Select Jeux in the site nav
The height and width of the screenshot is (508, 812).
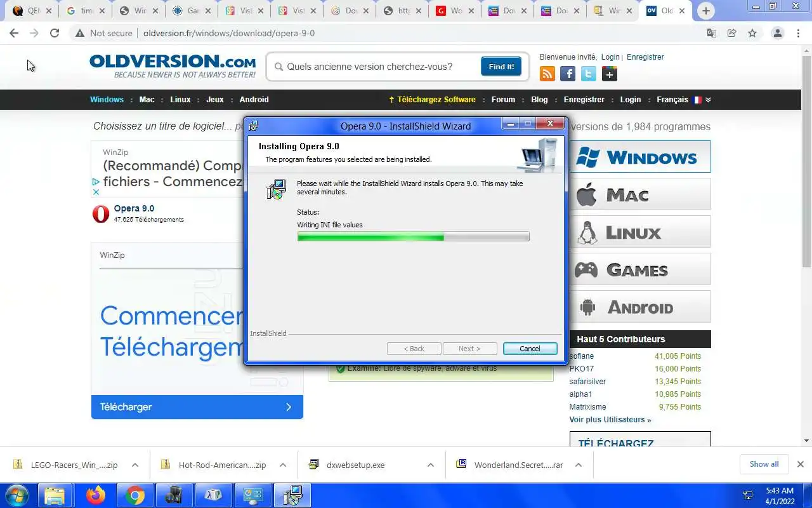[215, 100]
